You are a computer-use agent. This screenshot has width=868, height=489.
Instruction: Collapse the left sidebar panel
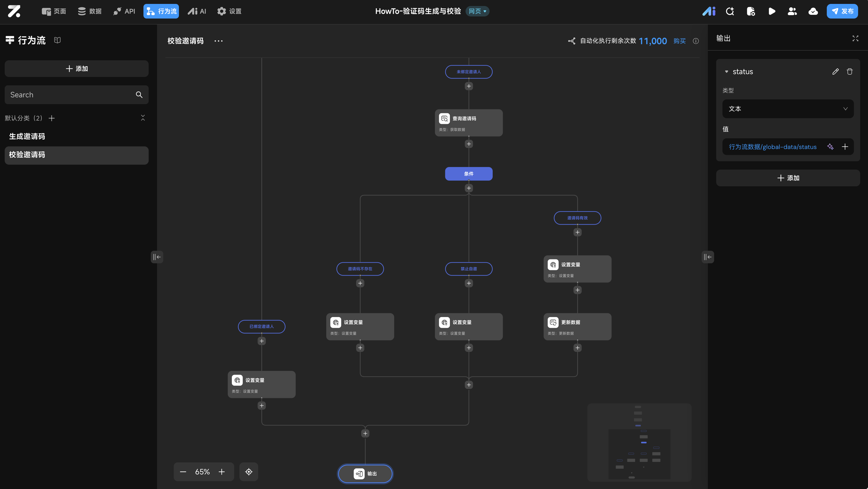[157, 257]
